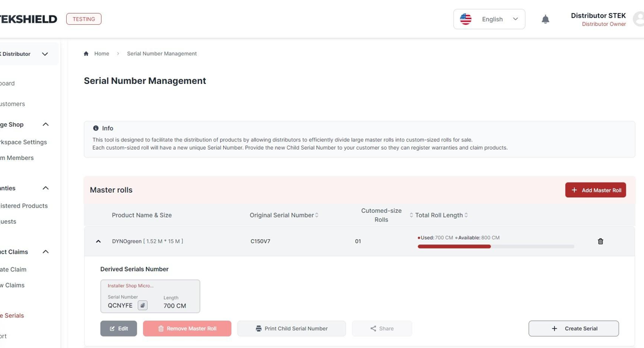The height and width of the screenshot is (348, 644).
Task: Open Registered Products in sidebar
Action: click(24, 206)
